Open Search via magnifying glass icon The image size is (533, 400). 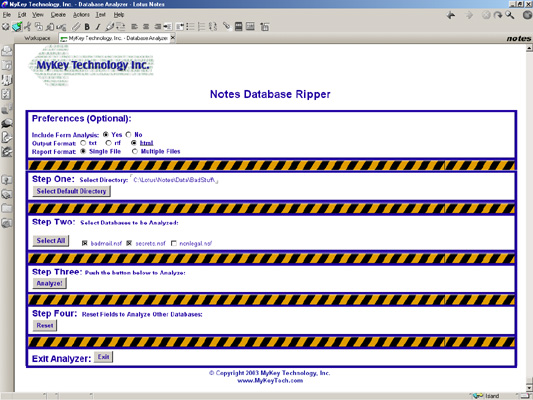[x=510, y=15]
